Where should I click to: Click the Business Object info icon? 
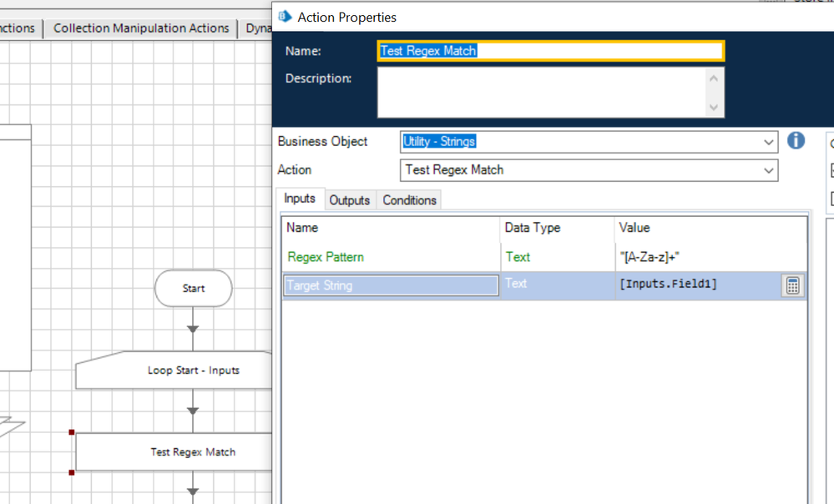pyautogui.click(x=796, y=141)
